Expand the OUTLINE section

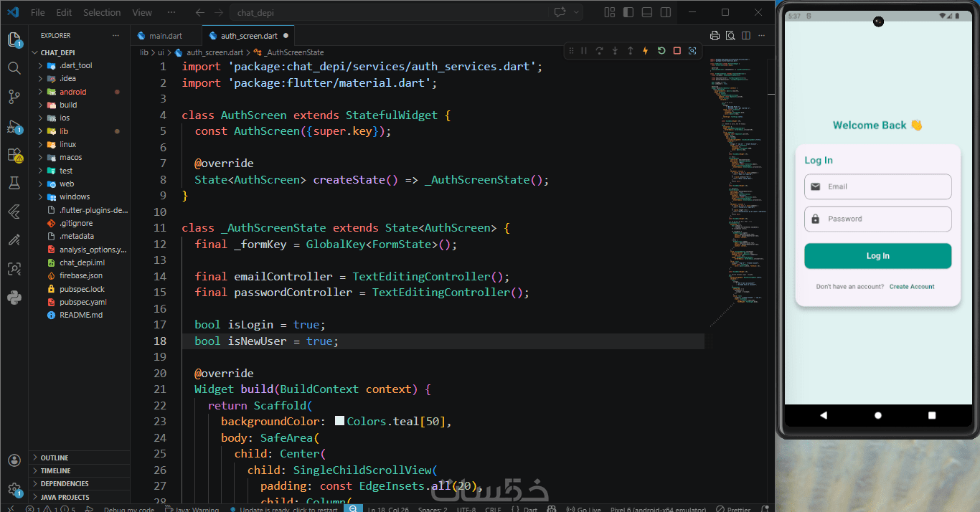(x=80, y=458)
